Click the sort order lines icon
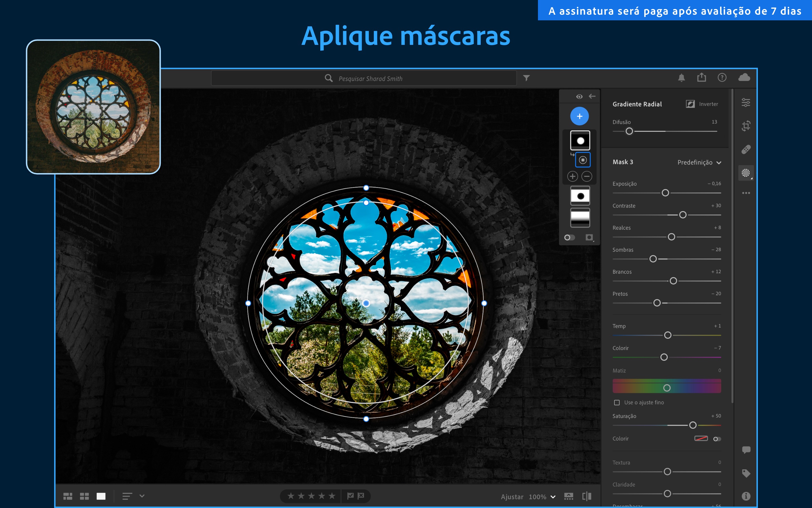Screen dimensions: 812x508 [127, 496]
